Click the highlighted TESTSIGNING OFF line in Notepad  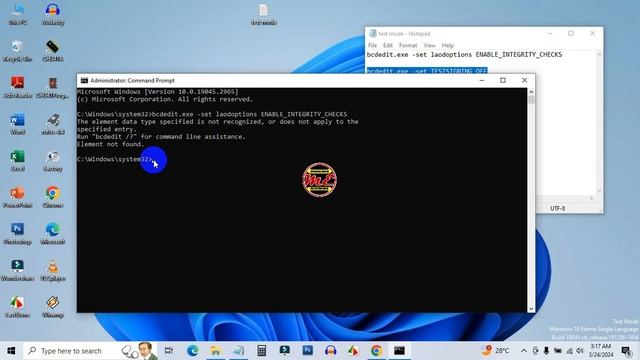click(427, 71)
